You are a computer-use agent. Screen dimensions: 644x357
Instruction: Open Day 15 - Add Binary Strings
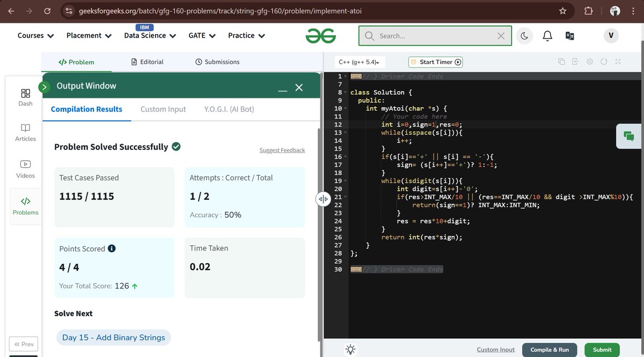114,338
